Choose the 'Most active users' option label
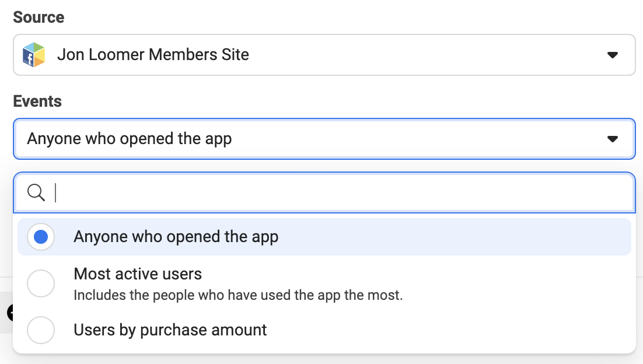 [x=138, y=274]
